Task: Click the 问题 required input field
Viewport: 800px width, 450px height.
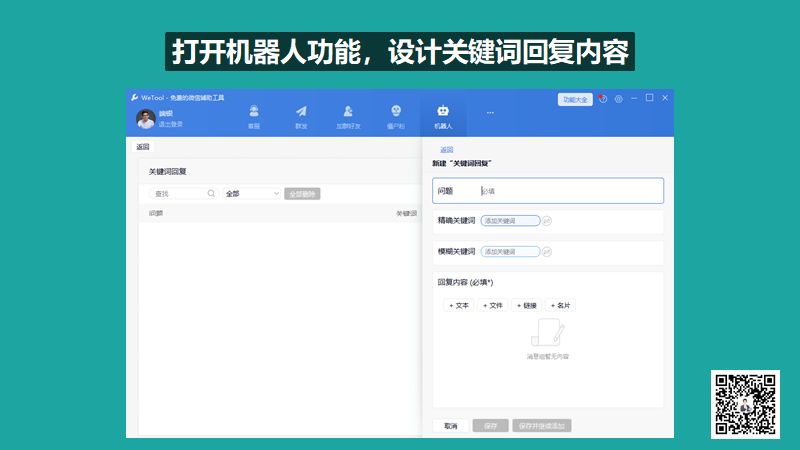Action: pyautogui.click(x=568, y=190)
